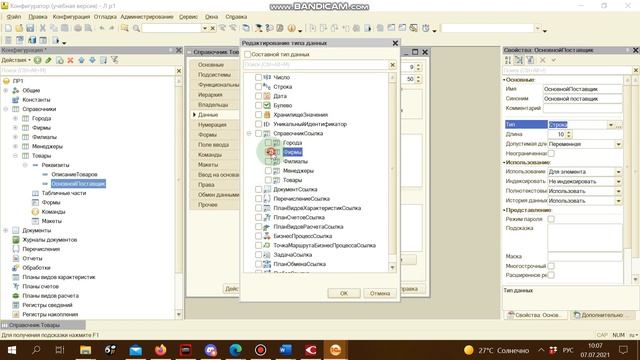The height and width of the screenshot is (360, 640).
Task: Open the Правка menu
Action: tap(38, 17)
